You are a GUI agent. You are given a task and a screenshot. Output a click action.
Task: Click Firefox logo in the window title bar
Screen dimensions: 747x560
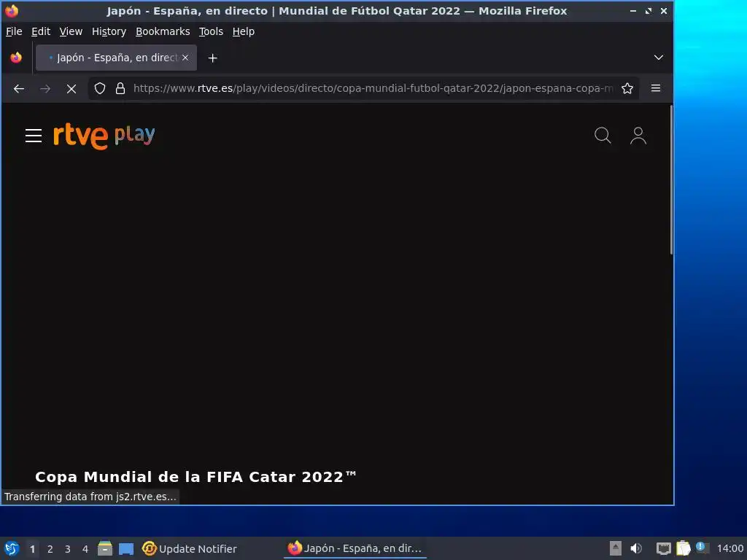pos(12,10)
